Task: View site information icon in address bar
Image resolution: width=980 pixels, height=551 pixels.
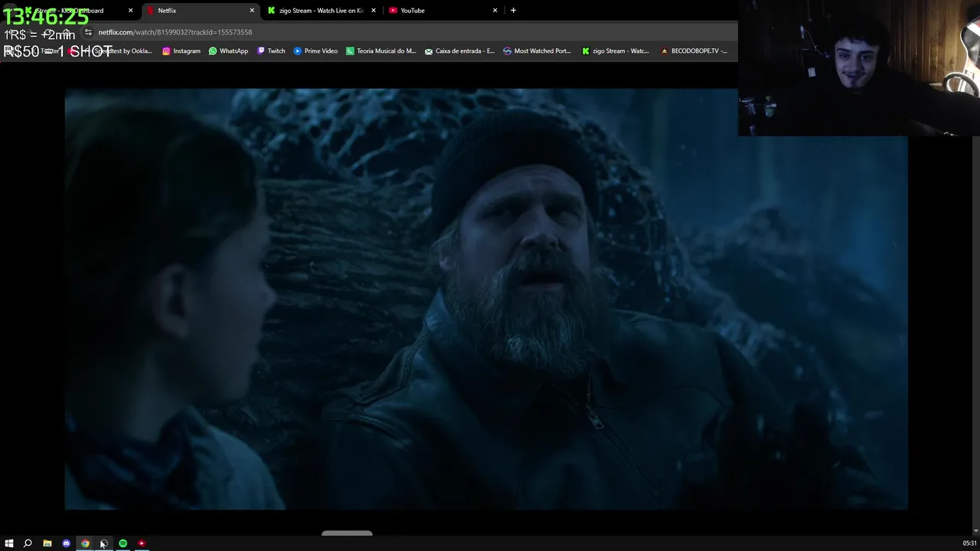Action: (88, 32)
